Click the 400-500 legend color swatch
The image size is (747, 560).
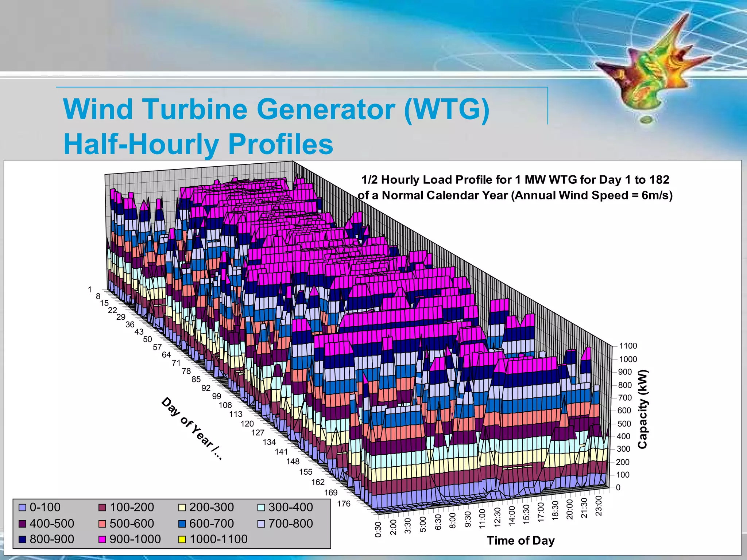tap(23, 524)
